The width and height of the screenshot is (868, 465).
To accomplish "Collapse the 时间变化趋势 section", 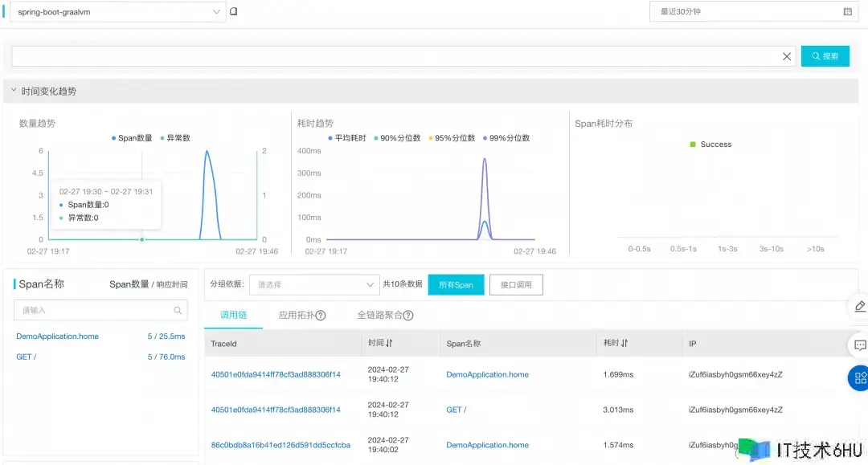I will click(x=14, y=92).
